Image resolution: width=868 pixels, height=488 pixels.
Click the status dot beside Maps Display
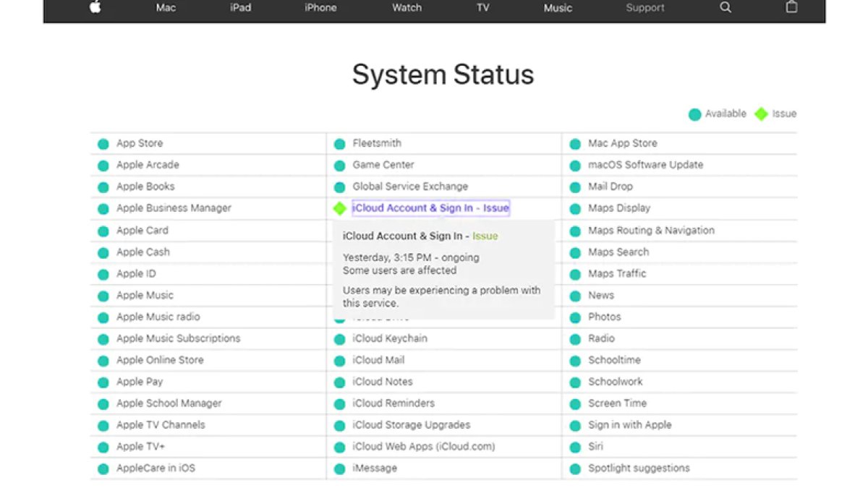coord(575,209)
